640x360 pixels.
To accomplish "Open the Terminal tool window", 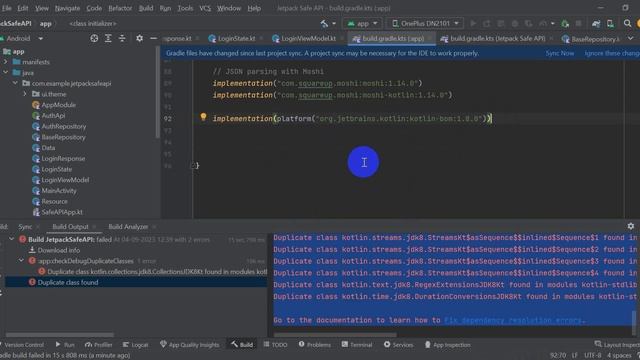I will pos(357,345).
